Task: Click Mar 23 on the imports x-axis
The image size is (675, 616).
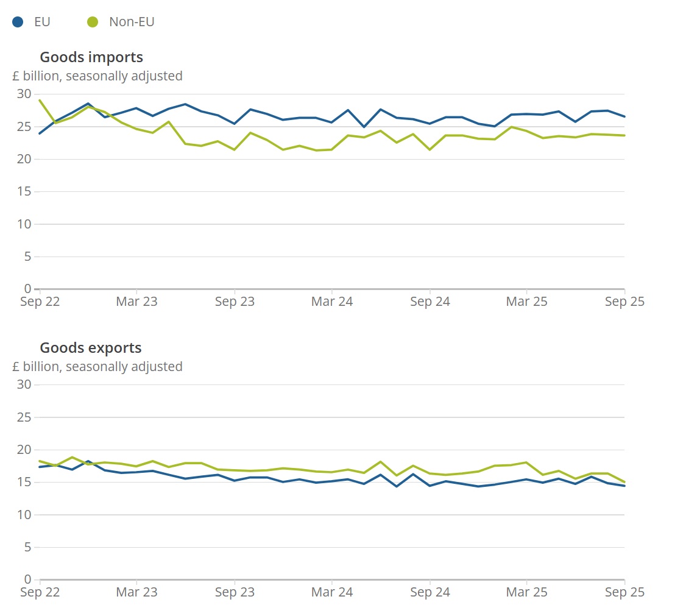Action: (x=136, y=302)
